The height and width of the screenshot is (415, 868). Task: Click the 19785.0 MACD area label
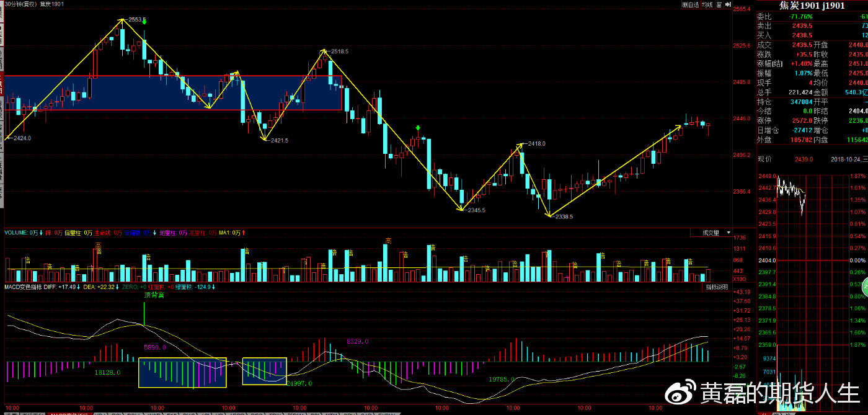[x=502, y=378]
